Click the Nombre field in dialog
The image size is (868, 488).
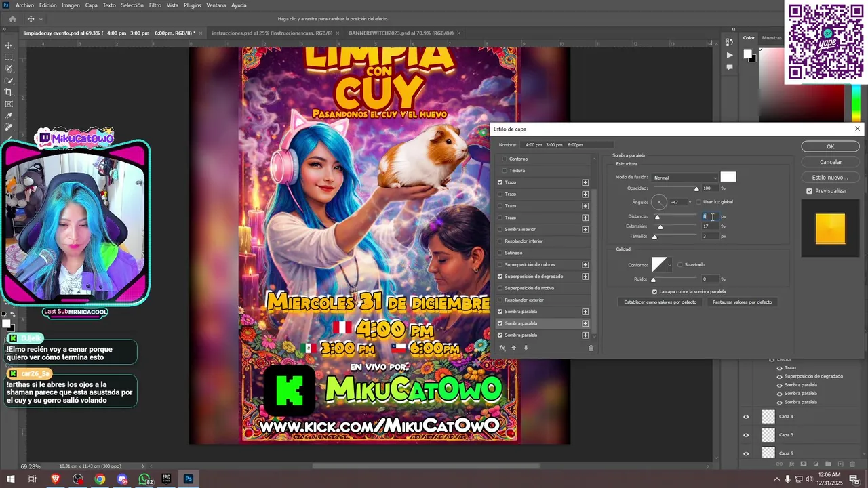[x=567, y=145]
